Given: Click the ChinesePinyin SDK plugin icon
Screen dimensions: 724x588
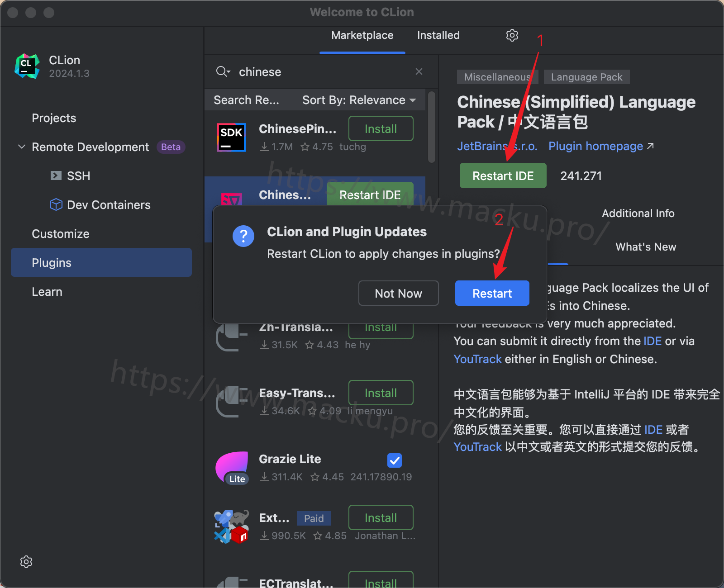Looking at the screenshot, I should [231, 138].
